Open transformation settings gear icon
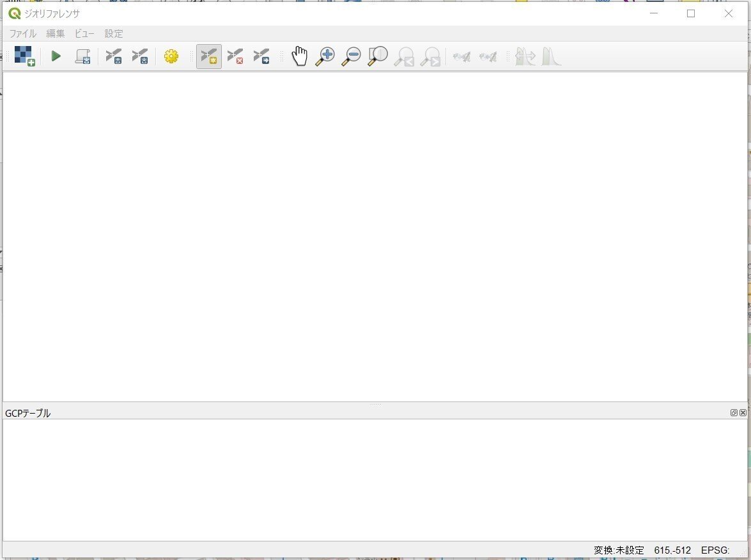The width and height of the screenshot is (751, 560). click(171, 56)
